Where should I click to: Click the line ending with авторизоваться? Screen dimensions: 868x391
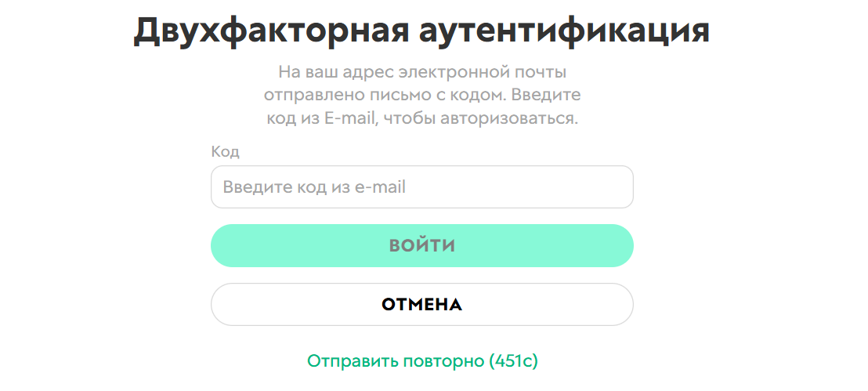[x=421, y=120]
